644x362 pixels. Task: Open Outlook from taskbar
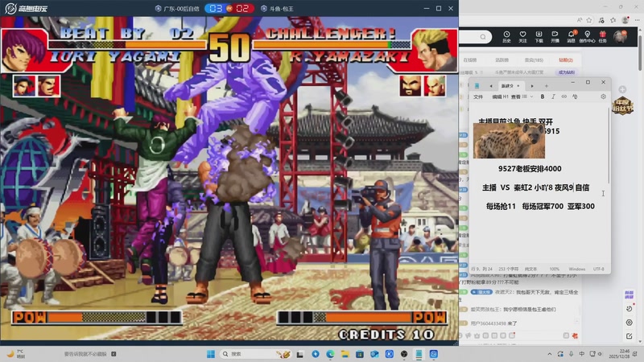[x=374, y=354]
